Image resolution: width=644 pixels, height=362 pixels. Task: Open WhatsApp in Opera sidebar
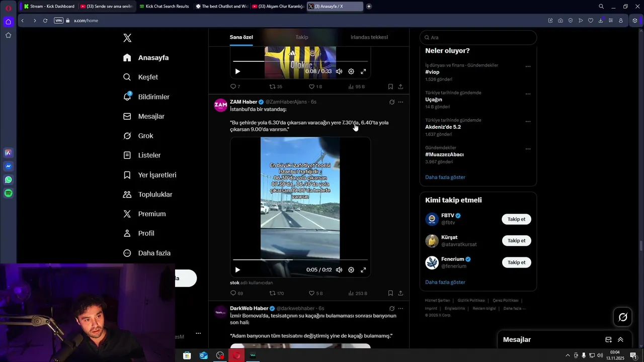click(9, 180)
